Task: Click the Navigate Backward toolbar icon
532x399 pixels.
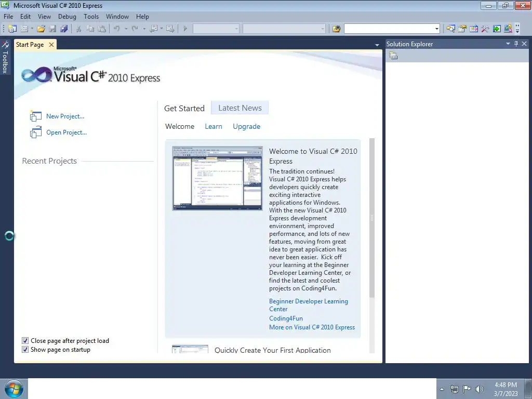Action: coord(154,29)
